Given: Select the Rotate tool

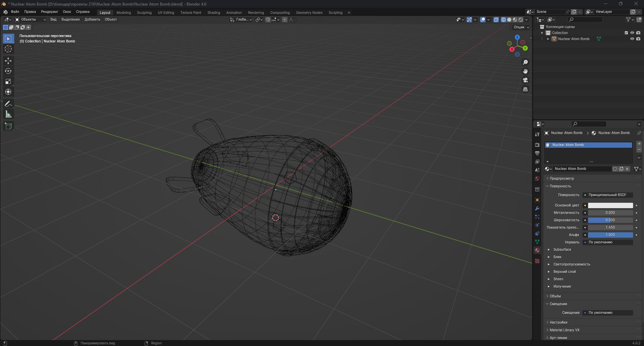Looking at the screenshot, I should coord(8,71).
